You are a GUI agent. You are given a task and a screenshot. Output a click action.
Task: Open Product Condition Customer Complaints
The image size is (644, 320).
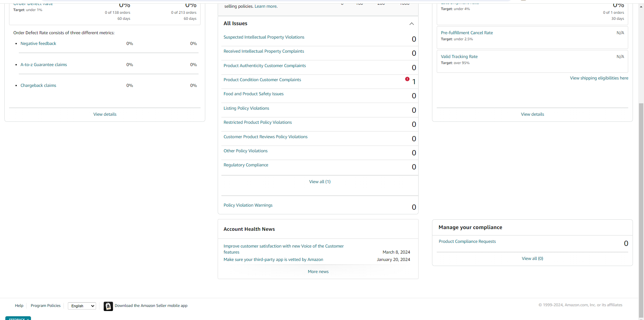click(x=262, y=80)
